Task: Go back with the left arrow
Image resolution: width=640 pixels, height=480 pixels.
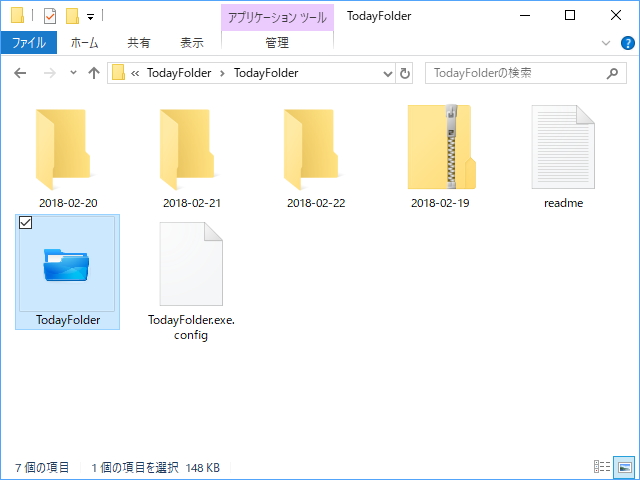Action: coord(20,73)
